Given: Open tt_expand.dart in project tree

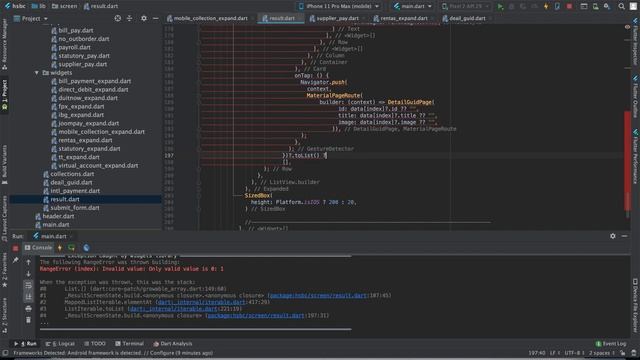Looking at the screenshot, I should [x=79, y=157].
